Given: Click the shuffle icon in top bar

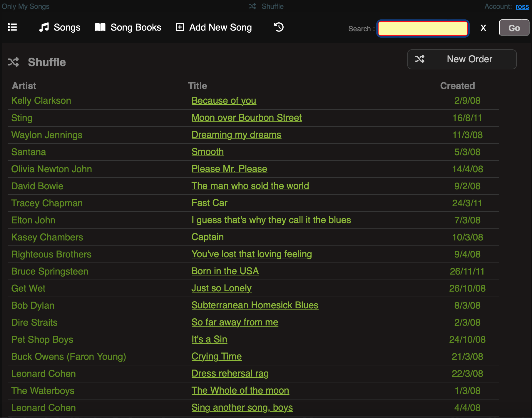Looking at the screenshot, I should tap(252, 6).
